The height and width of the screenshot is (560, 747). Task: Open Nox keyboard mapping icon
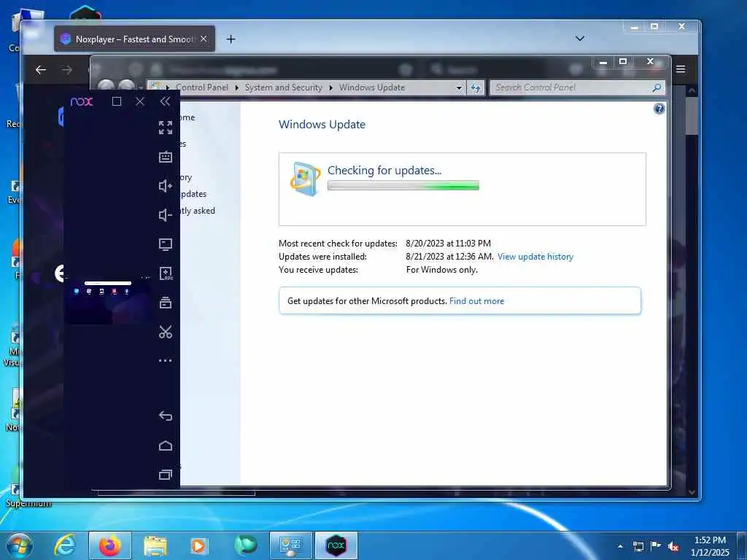[166, 157]
